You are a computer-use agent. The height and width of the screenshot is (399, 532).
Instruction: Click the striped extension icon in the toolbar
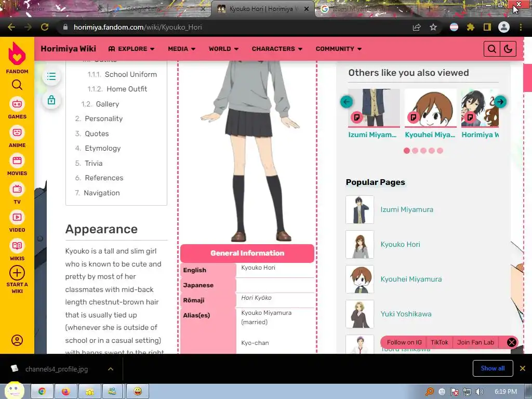[454, 27]
